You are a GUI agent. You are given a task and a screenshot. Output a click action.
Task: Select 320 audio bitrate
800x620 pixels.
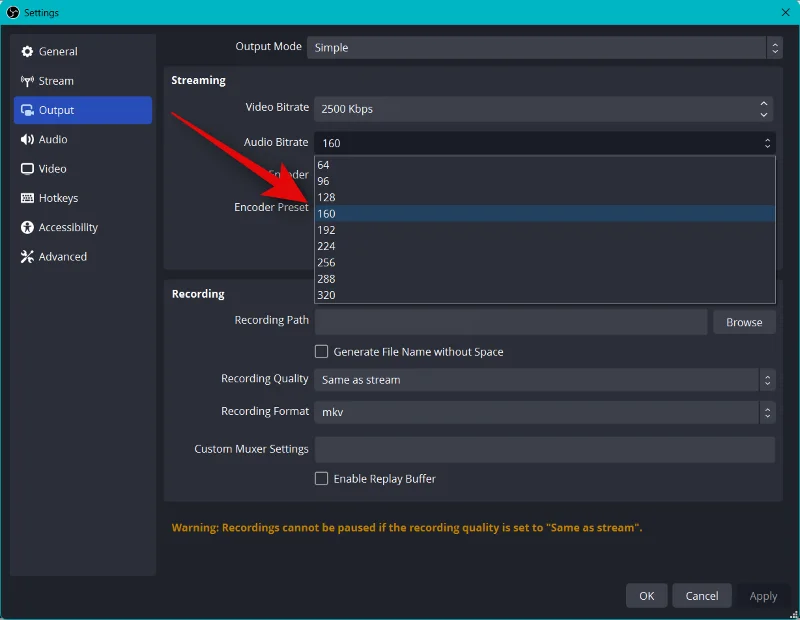(544, 295)
